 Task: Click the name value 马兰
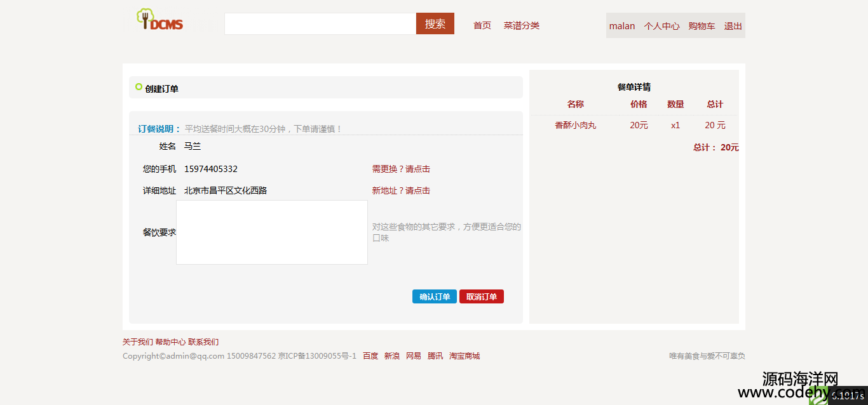coord(193,146)
